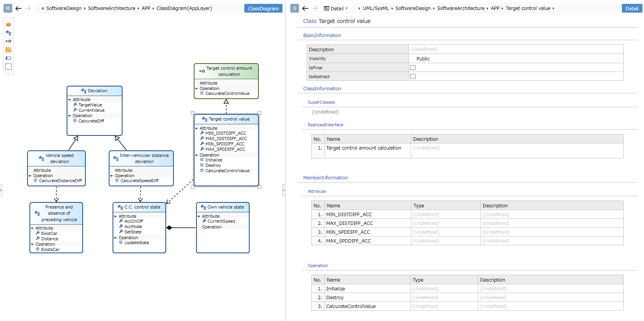644x321 pixels.
Task: Select the note tool in the diagram palette
Action: pyautogui.click(x=8, y=50)
